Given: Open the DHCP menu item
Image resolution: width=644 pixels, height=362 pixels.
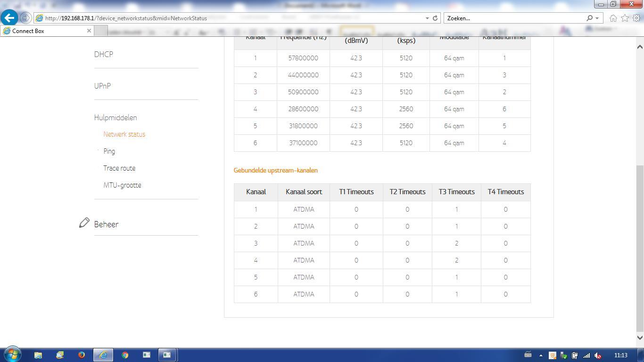Looking at the screenshot, I should pyautogui.click(x=104, y=54).
